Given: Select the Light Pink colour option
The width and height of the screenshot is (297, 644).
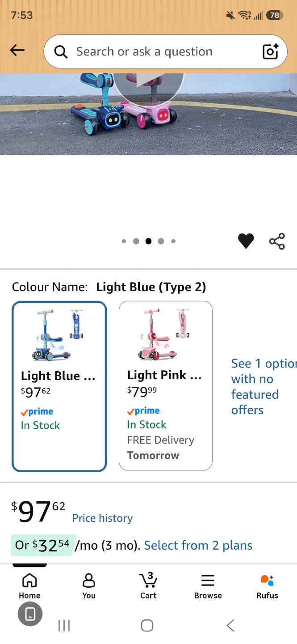Looking at the screenshot, I should point(165,386).
